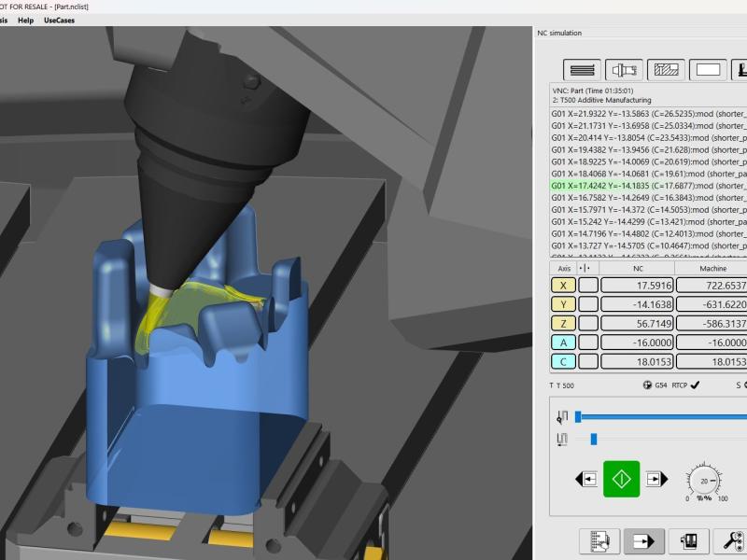Show the tool holder view icon
747x560 pixels.
tap(624, 69)
